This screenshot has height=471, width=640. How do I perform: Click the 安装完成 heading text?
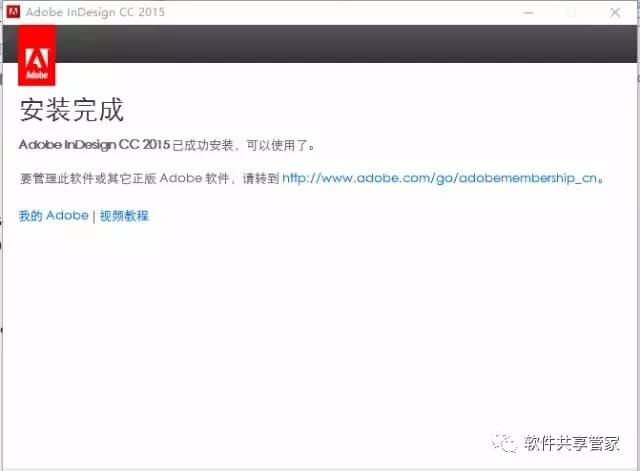click(x=71, y=109)
